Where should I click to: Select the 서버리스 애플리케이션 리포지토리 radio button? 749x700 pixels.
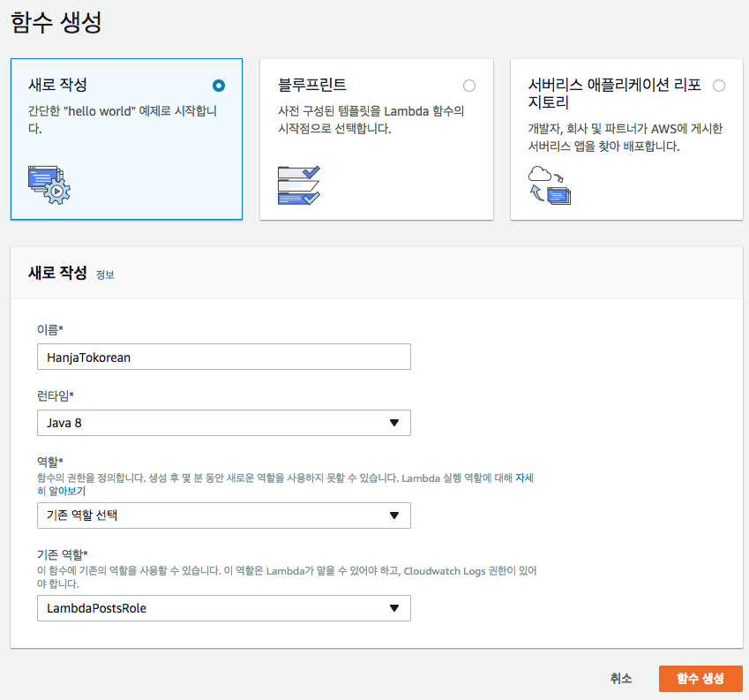[x=719, y=86]
